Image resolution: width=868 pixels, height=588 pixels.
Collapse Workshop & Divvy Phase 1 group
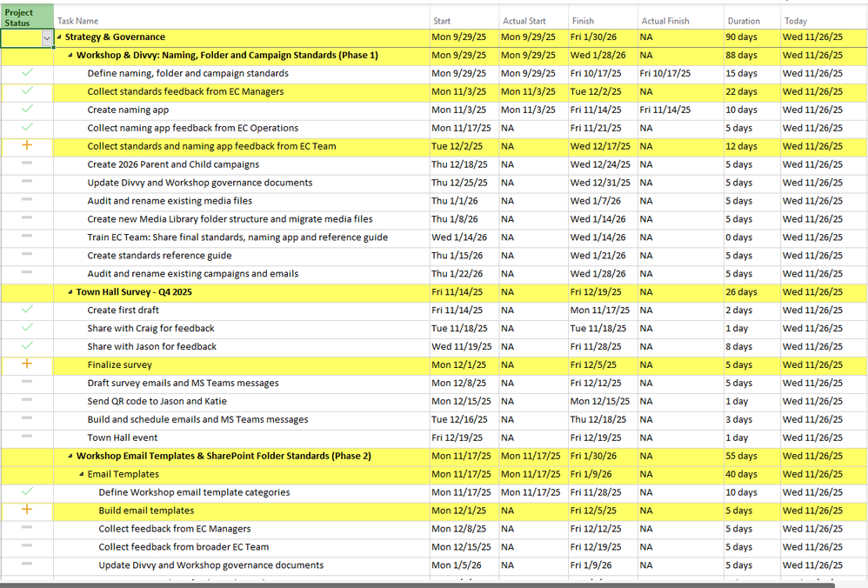coord(70,56)
